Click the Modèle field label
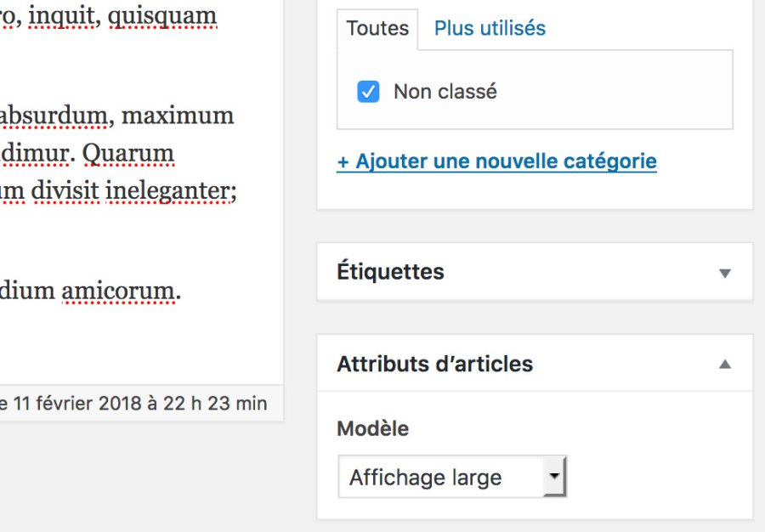The width and height of the screenshot is (765, 532). point(372,428)
